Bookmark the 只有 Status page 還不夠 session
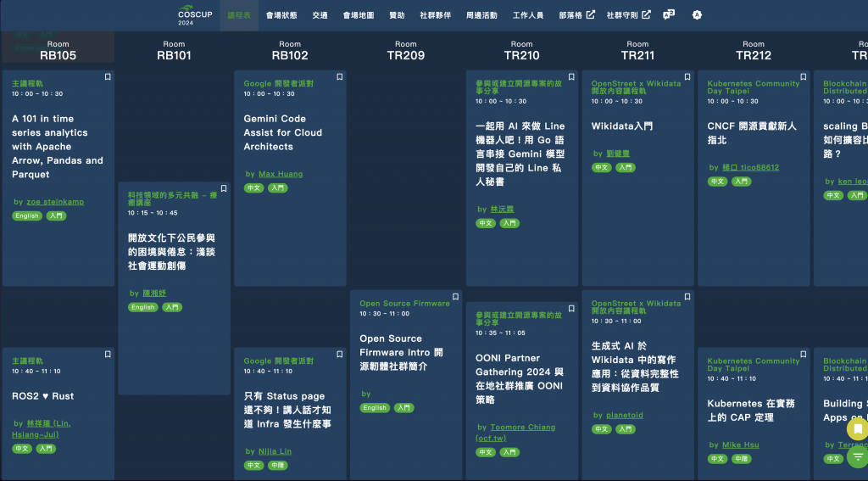The image size is (868, 481). point(339,354)
